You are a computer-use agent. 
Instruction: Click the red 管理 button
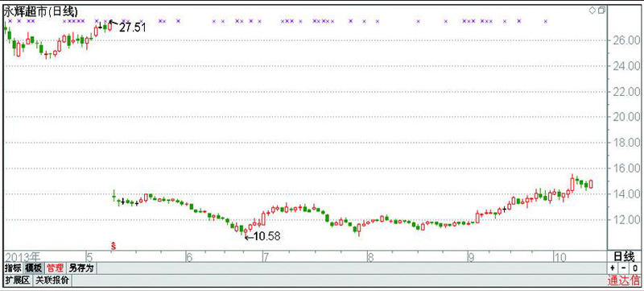pos(55,268)
